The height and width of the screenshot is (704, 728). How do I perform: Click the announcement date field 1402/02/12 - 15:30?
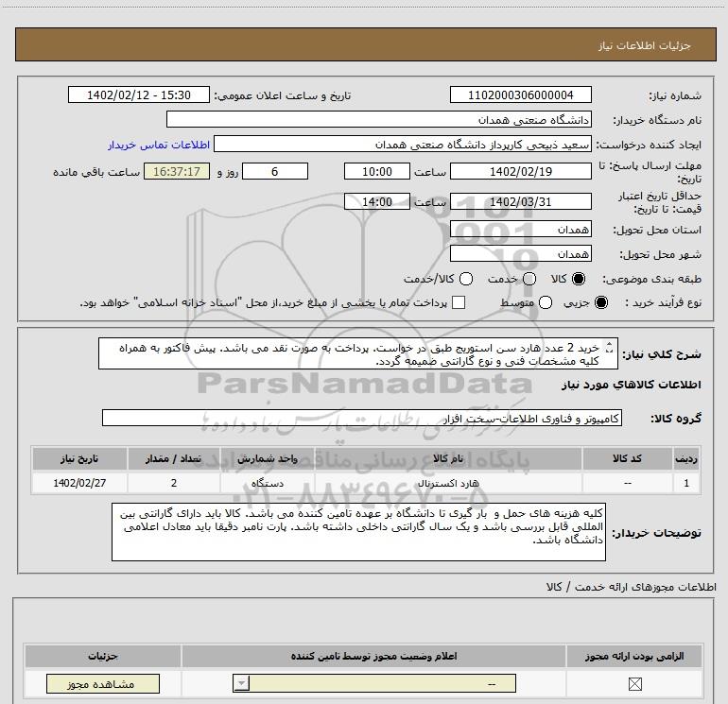click(139, 94)
